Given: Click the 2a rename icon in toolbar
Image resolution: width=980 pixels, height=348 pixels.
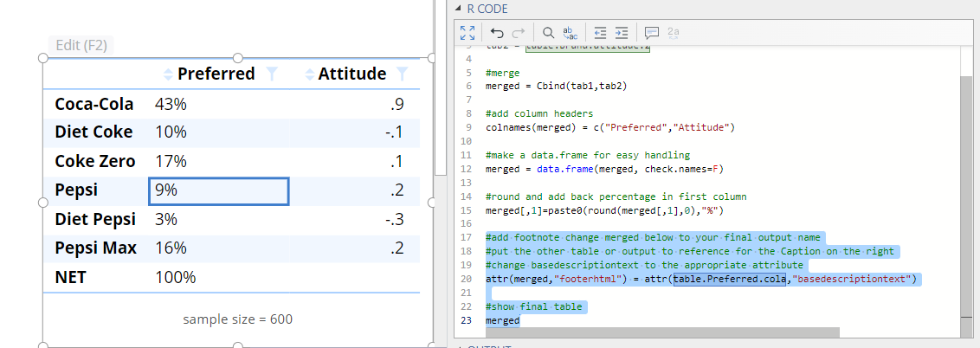Looking at the screenshot, I should [674, 33].
